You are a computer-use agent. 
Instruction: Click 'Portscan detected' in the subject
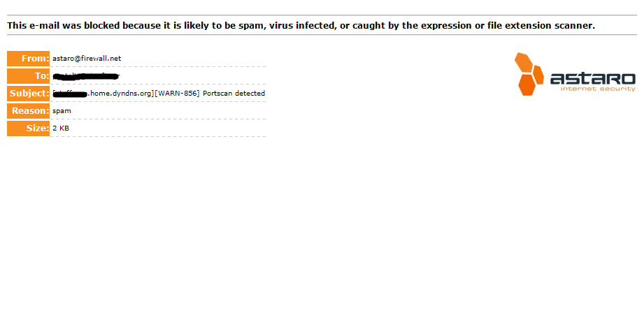pos(234,94)
